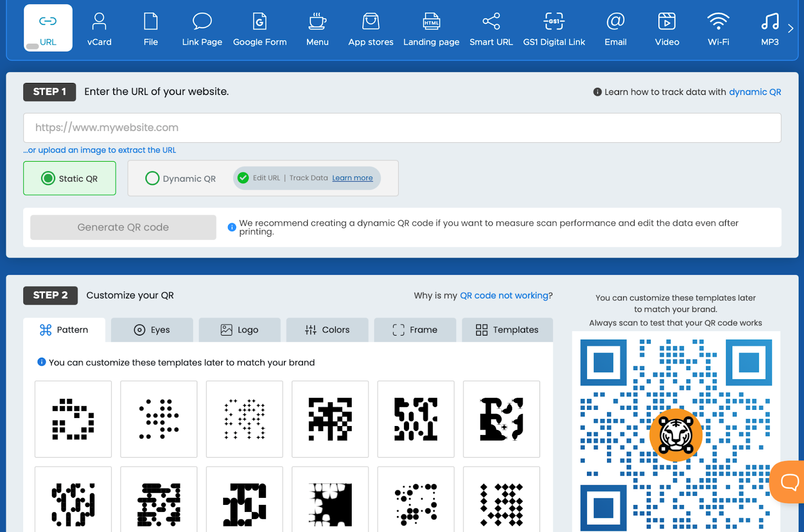The width and height of the screenshot is (804, 532).
Task: Choose the horizontal rounded bars pattern
Action: [x=159, y=499]
